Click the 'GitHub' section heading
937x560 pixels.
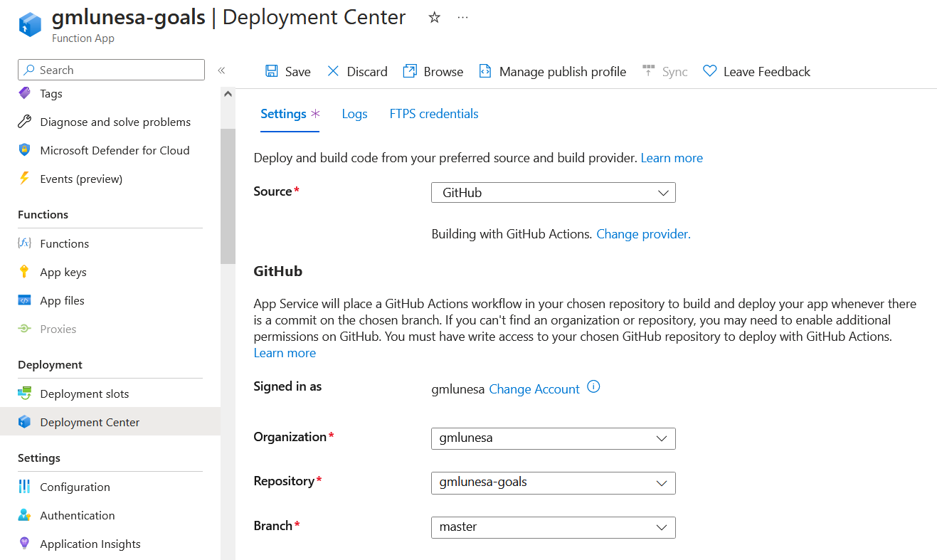tap(277, 271)
